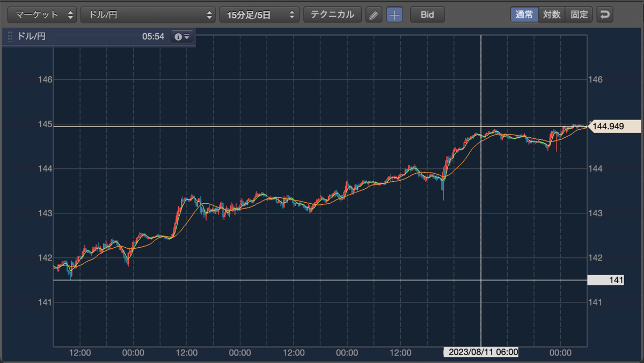Click the 2023/08/11 06:00 date label

[x=481, y=352]
